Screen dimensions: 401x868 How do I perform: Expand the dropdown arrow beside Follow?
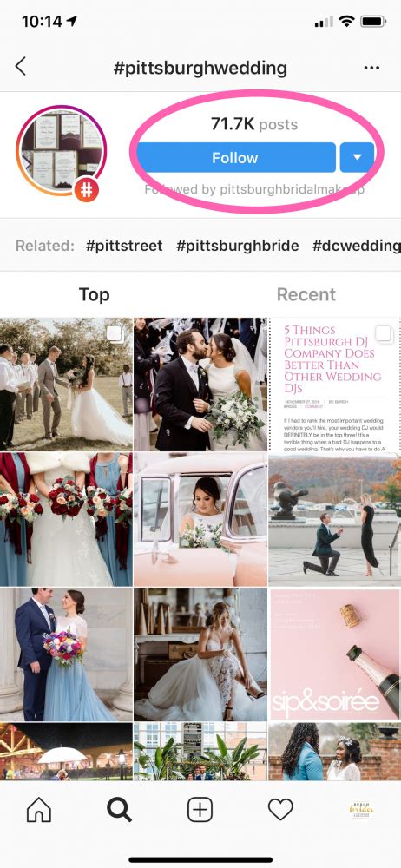pyautogui.click(x=358, y=157)
